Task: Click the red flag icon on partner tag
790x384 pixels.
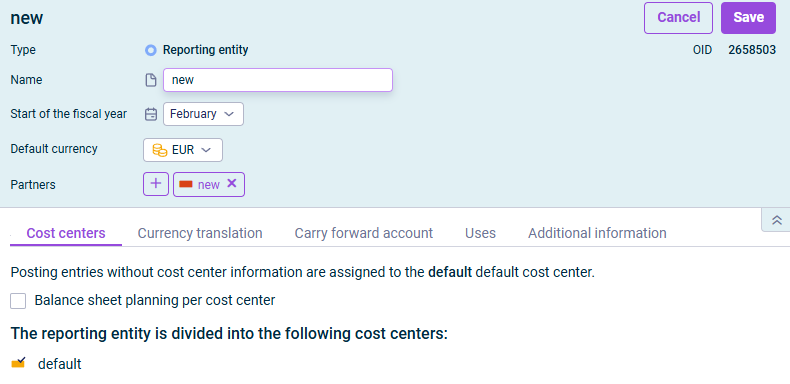Action: pyautogui.click(x=186, y=184)
